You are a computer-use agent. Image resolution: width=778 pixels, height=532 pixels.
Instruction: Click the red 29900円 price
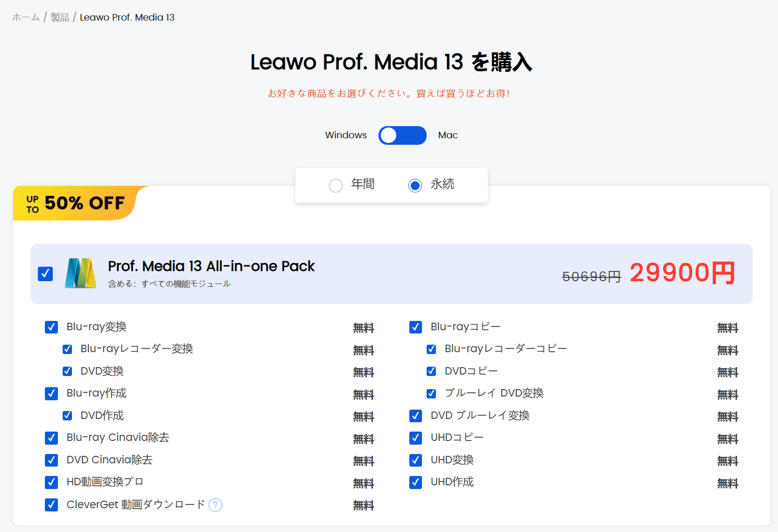pyautogui.click(x=683, y=273)
